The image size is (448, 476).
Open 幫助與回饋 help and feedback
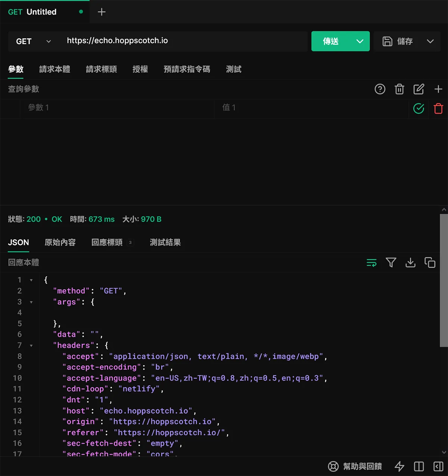[x=355, y=466]
